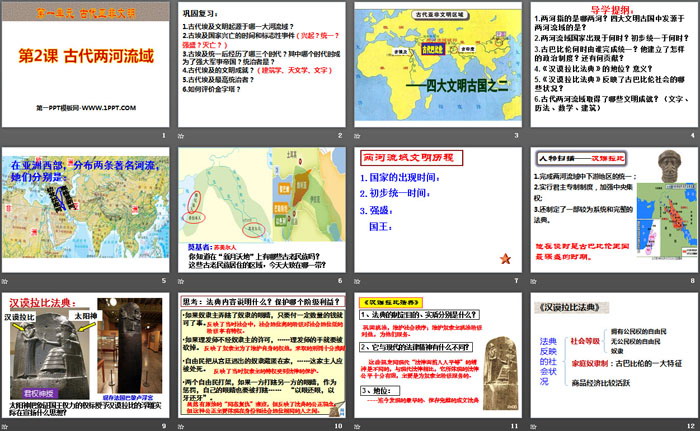Screen dimensions: 700x431
Task: Click animation star icon under slide 8
Action: pyautogui.click(x=533, y=281)
